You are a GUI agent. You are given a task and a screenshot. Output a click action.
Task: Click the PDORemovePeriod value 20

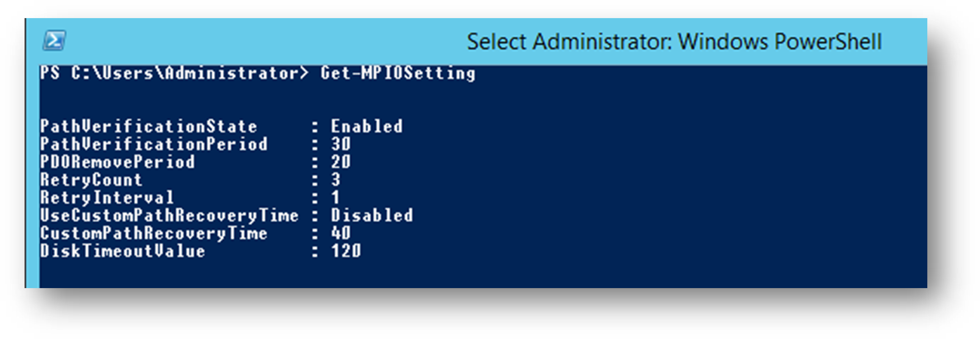tap(341, 163)
